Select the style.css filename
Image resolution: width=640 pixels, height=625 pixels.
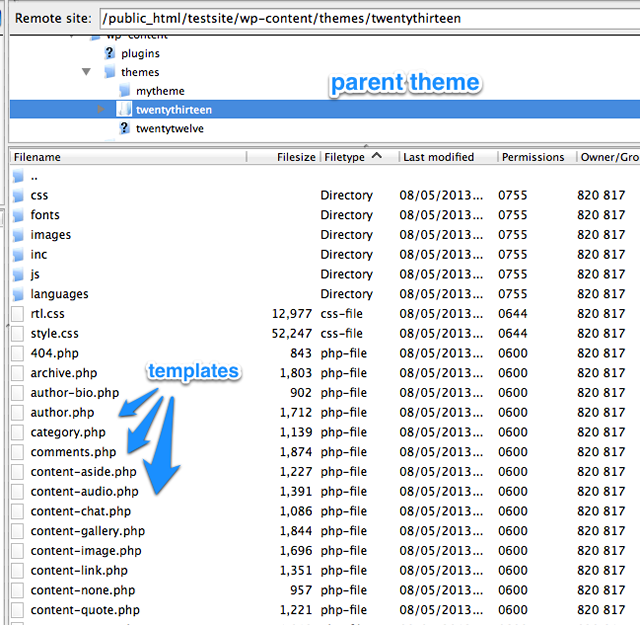[x=54, y=334]
